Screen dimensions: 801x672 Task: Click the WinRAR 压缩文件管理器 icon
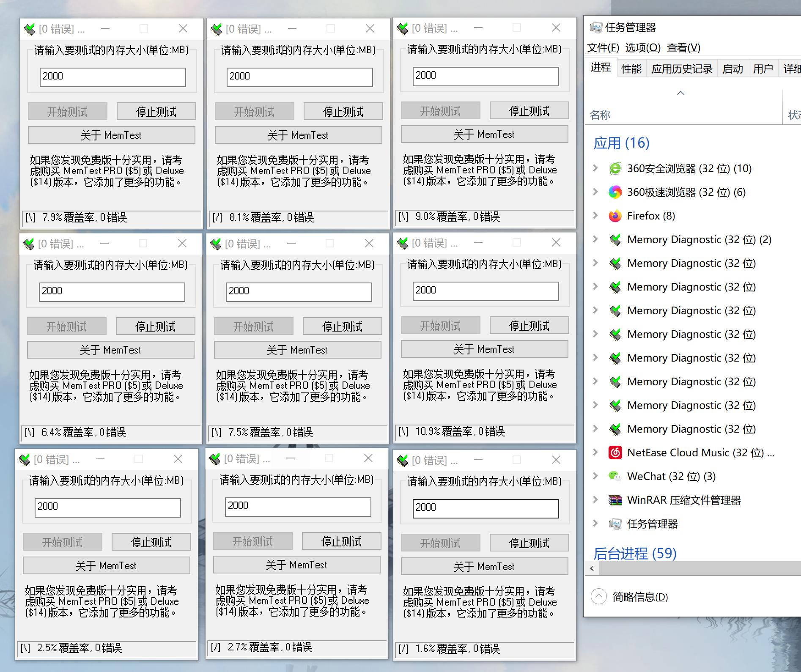[x=615, y=500]
